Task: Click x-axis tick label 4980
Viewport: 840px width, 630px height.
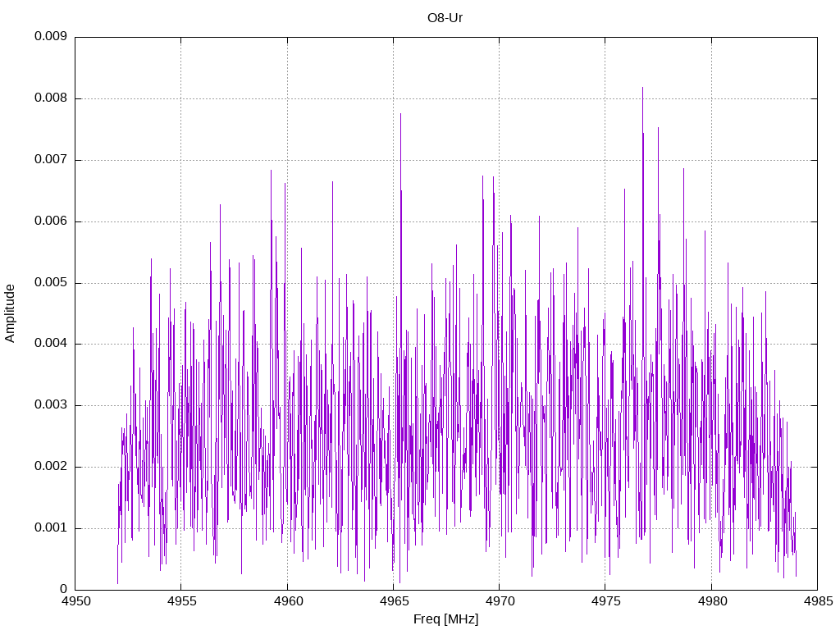Action: [x=712, y=601]
